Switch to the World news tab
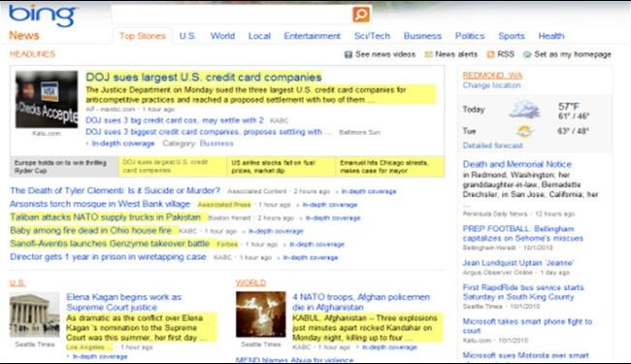631x364 pixels. (222, 36)
